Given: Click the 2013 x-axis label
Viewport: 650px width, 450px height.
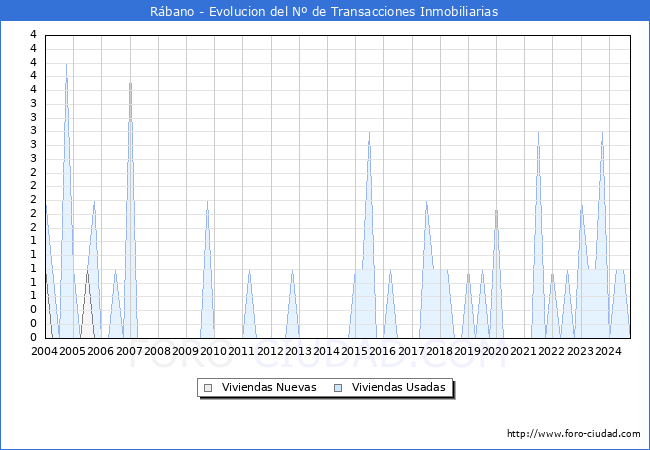Looking at the screenshot, I should click(x=298, y=351).
